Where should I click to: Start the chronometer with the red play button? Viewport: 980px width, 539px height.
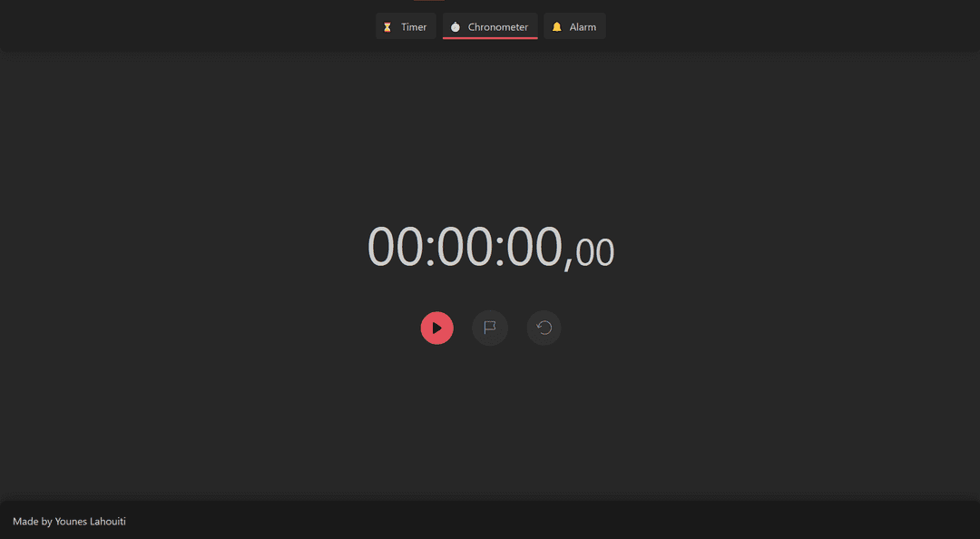[x=436, y=328]
